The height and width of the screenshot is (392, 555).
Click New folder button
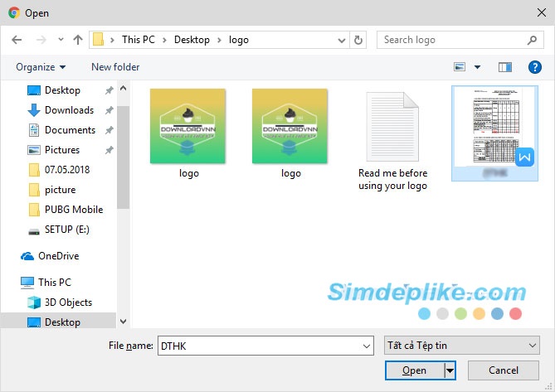(115, 67)
